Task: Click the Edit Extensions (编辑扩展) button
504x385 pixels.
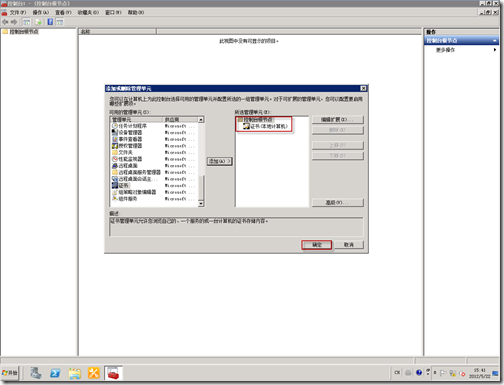Action: coord(338,119)
